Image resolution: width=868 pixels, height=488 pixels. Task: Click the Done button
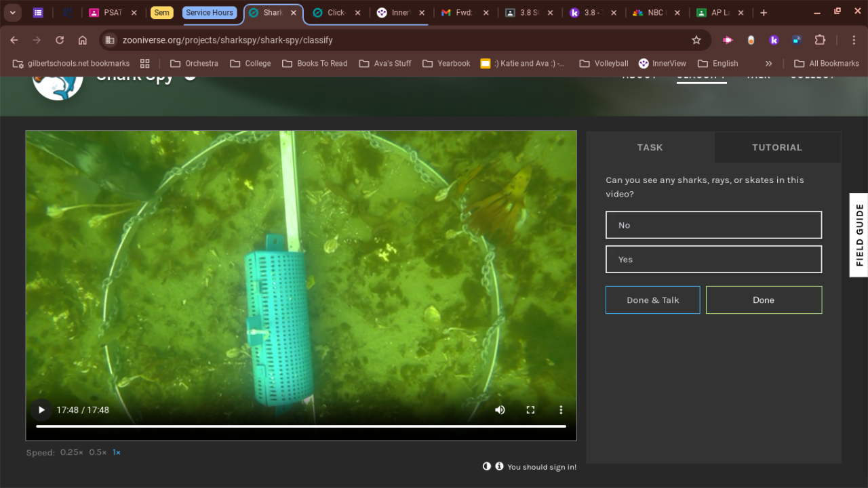pos(764,300)
